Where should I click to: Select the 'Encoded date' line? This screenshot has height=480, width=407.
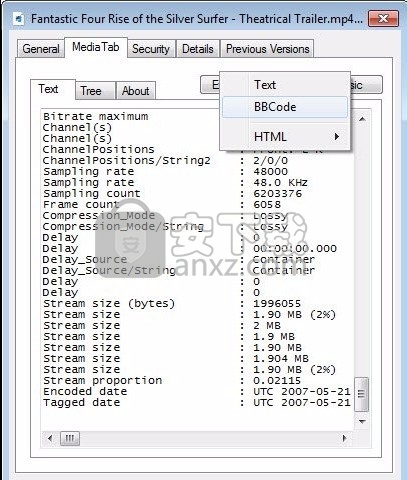[x=85, y=392]
